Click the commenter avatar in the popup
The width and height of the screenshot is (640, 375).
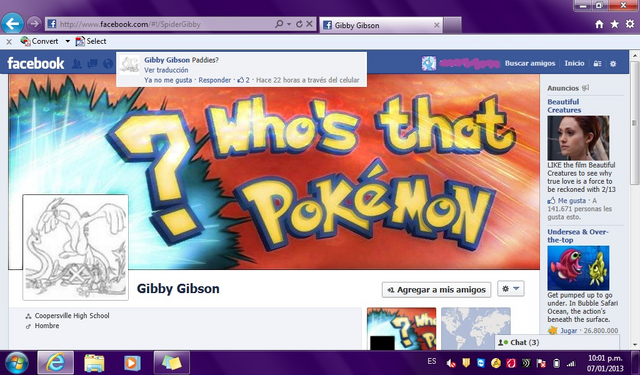(130, 65)
